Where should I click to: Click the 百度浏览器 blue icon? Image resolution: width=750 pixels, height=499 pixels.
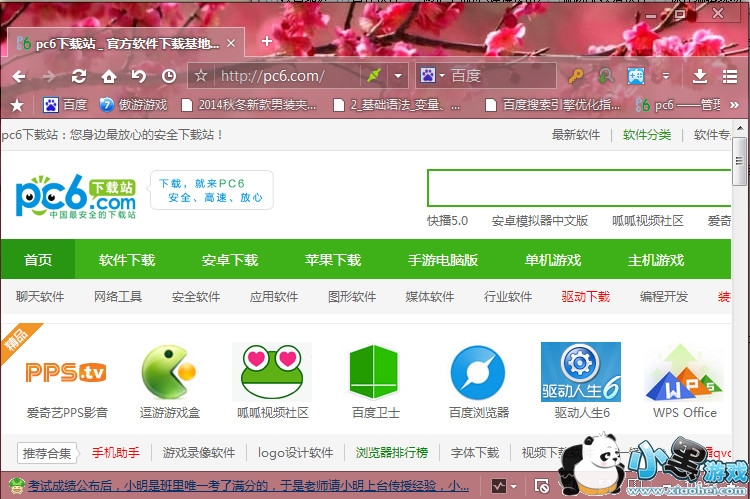tap(478, 372)
